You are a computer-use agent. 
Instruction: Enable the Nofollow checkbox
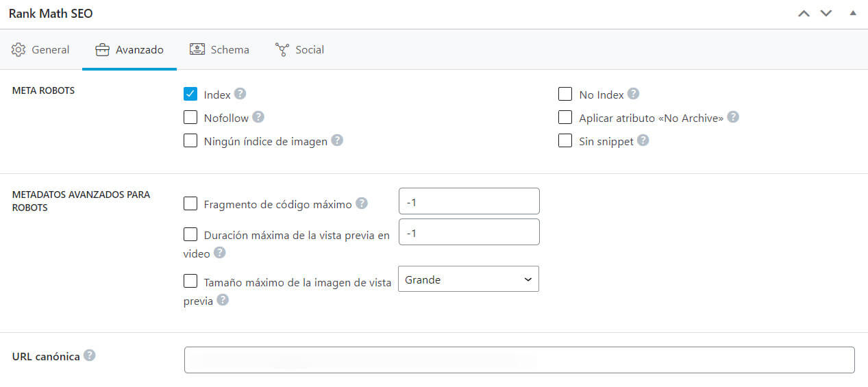tap(190, 117)
